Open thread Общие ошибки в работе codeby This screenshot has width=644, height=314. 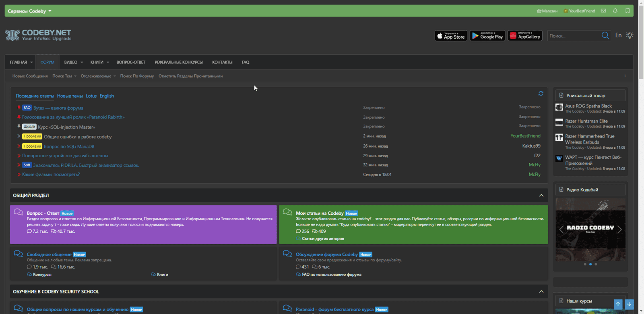[78, 137]
